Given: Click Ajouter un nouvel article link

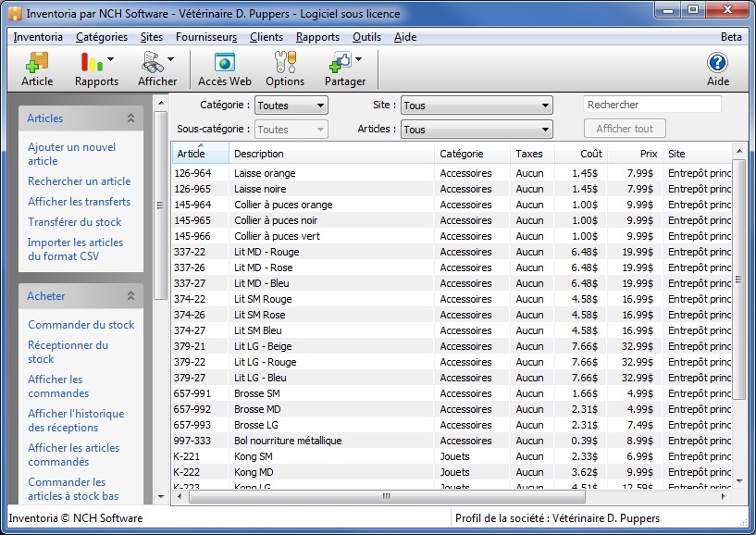Looking at the screenshot, I should (72, 154).
